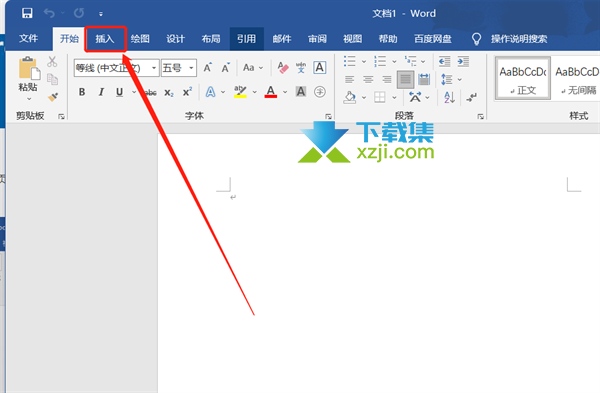Open the Customize Quick Access Toolbar arrow
This screenshot has width=600, height=393.
101,14
